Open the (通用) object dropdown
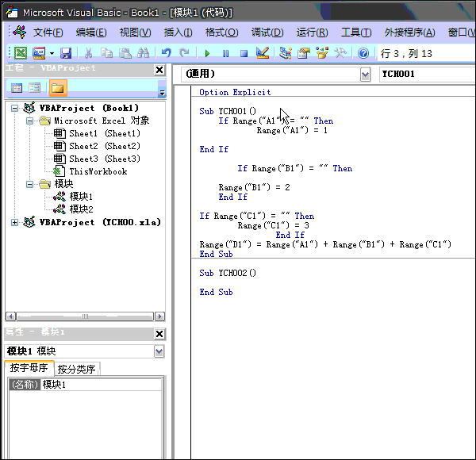 click(x=365, y=74)
